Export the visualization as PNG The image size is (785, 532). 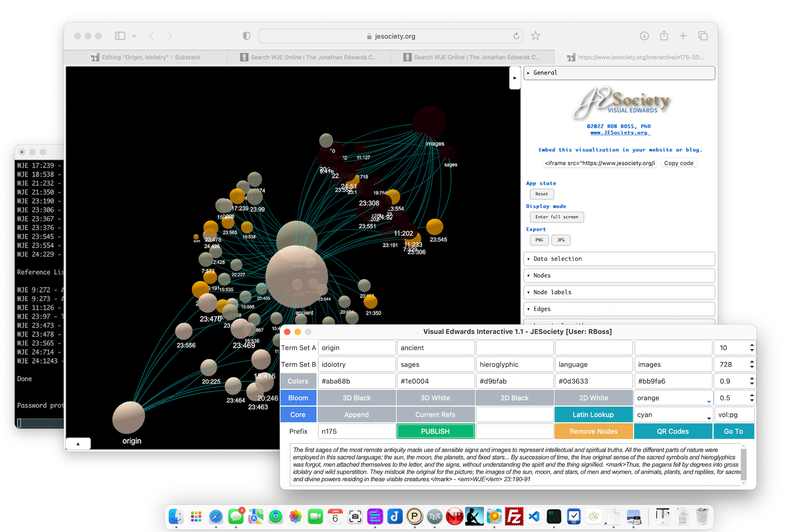pos(539,240)
